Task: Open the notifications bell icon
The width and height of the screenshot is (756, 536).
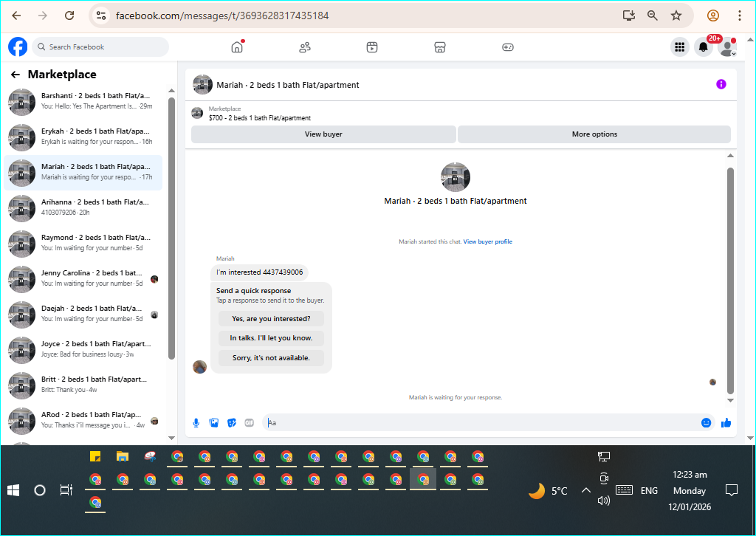Action: coord(704,47)
